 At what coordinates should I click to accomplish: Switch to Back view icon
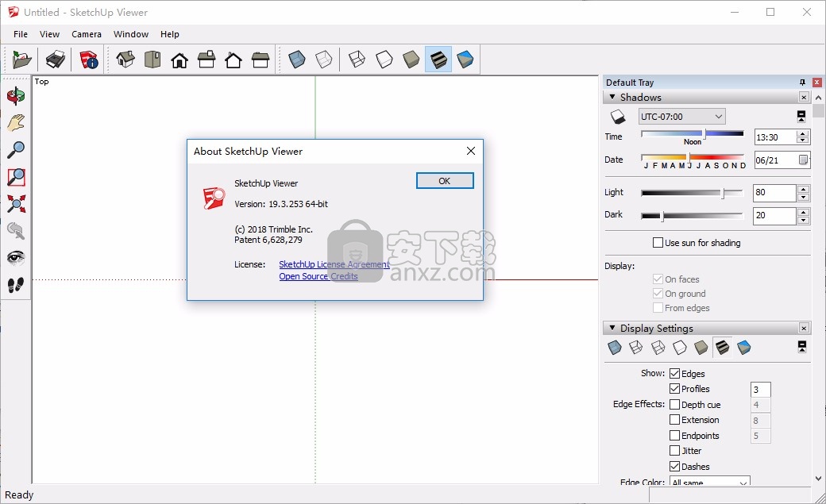tap(234, 60)
